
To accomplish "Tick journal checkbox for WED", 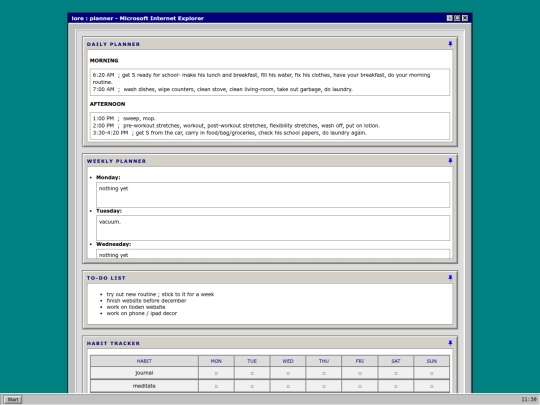I will click(288, 373).
